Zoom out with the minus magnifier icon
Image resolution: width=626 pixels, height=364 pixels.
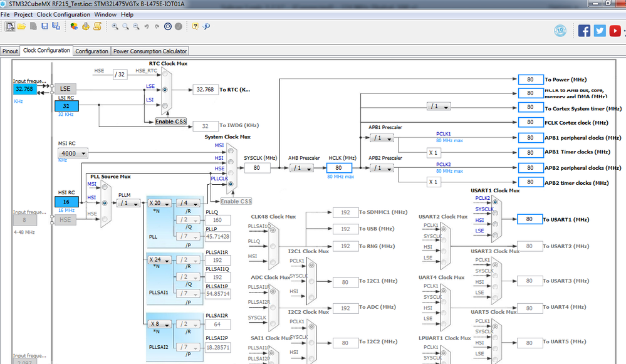coord(136,26)
